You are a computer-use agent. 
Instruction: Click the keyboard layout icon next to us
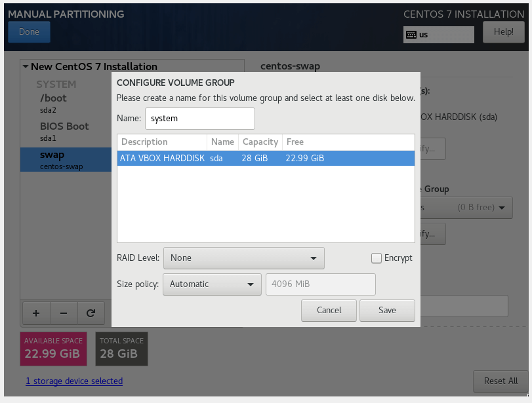pyautogui.click(x=411, y=35)
